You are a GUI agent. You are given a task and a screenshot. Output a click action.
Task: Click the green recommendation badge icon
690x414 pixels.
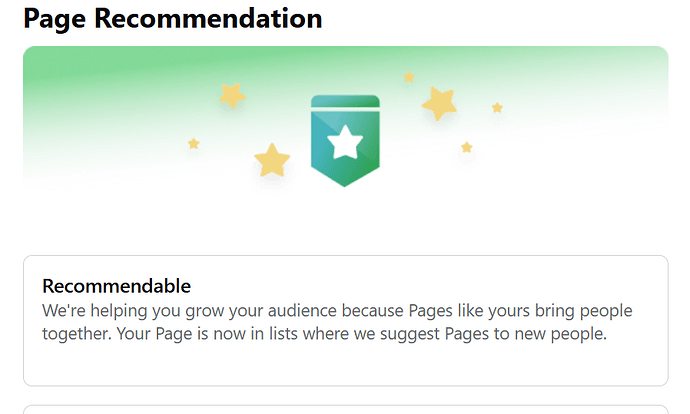pos(345,140)
